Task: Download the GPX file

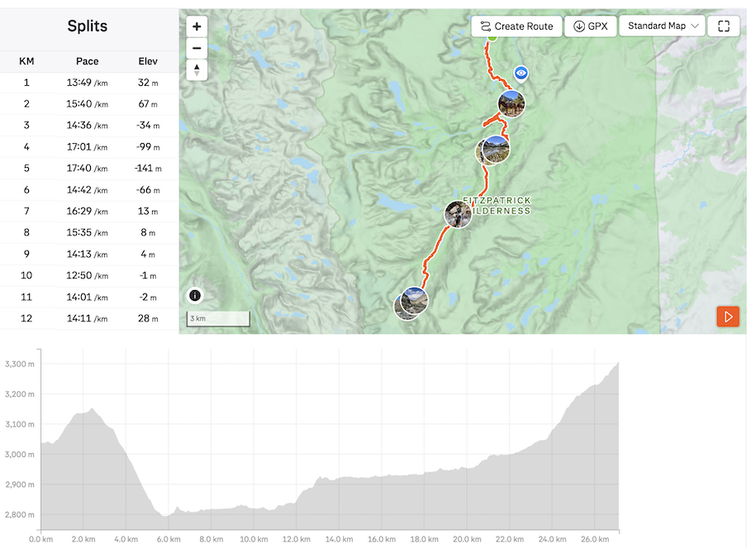Action: (590, 26)
